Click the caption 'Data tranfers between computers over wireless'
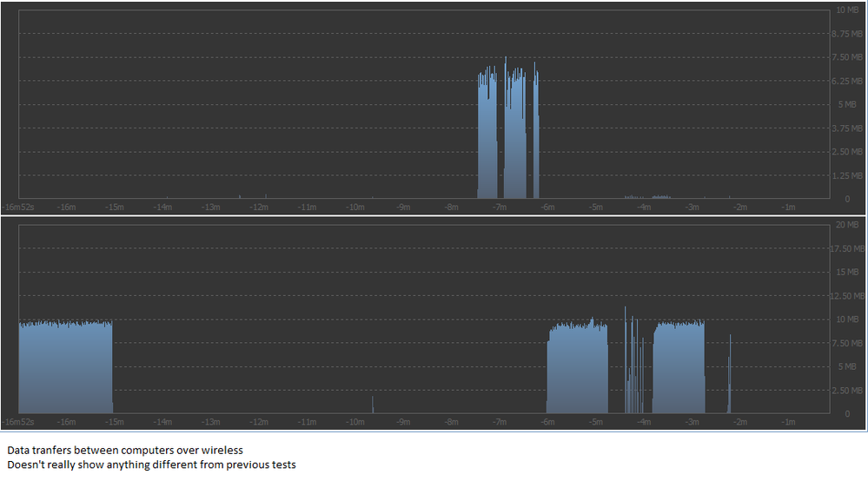The image size is (868, 494). pos(125,451)
